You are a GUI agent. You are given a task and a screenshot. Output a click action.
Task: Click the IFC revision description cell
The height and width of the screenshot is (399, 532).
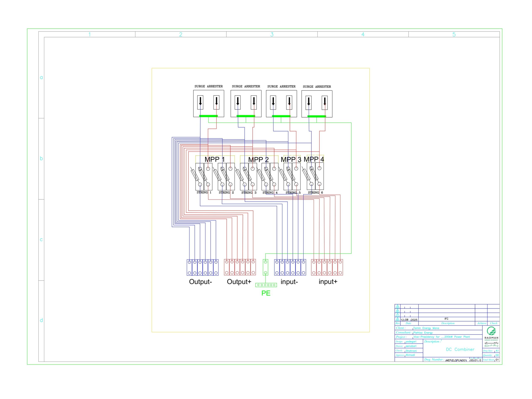point(446,319)
